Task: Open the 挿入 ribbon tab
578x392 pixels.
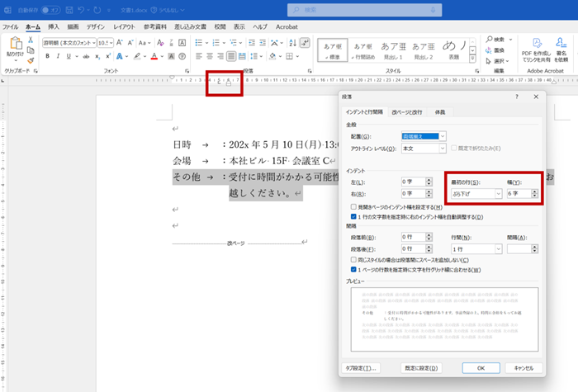Action: (54, 26)
